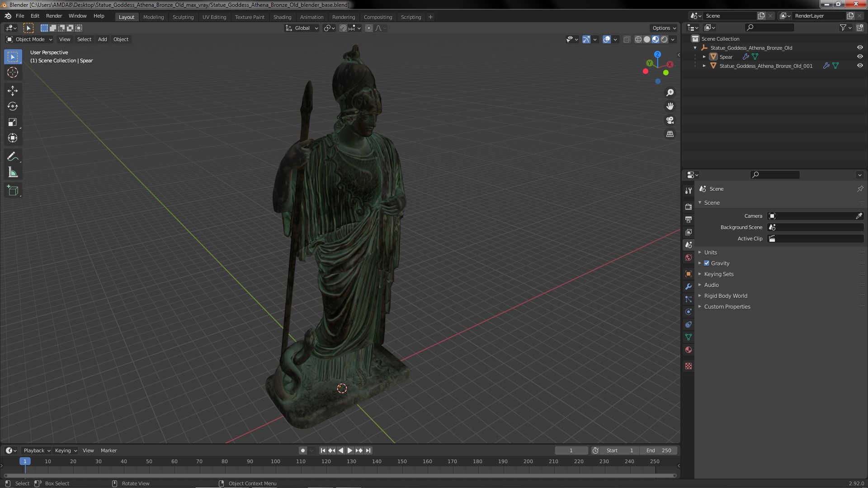Screen dimensions: 868x488
Task: Switch to wireframe viewport shading
Action: (x=638, y=39)
